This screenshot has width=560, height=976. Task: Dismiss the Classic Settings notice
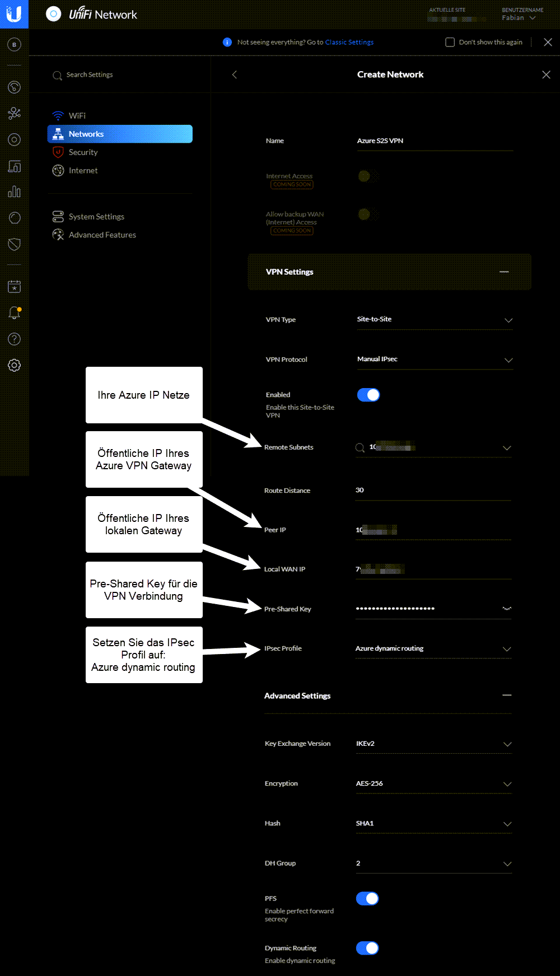click(548, 42)
